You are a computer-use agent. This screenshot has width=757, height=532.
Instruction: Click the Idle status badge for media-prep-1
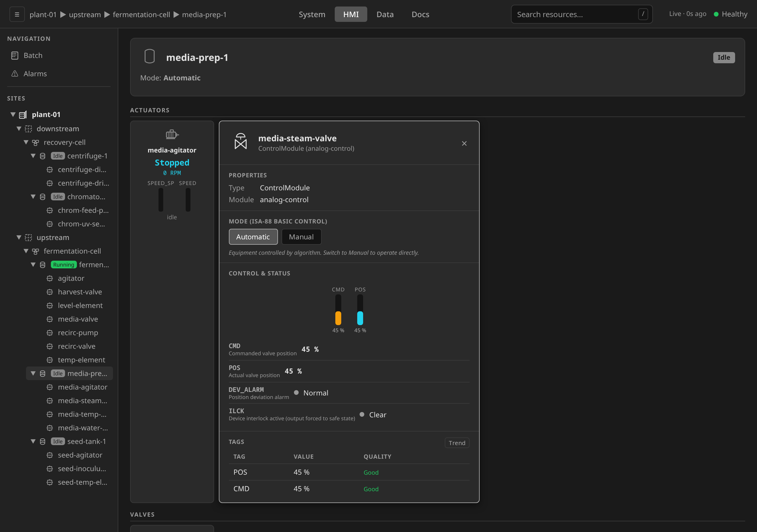pos(724,57)
